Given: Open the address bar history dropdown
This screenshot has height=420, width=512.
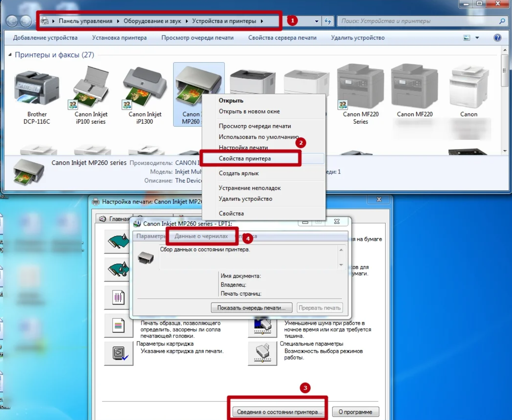Looking at the screenshot, I should coord(316,21).
